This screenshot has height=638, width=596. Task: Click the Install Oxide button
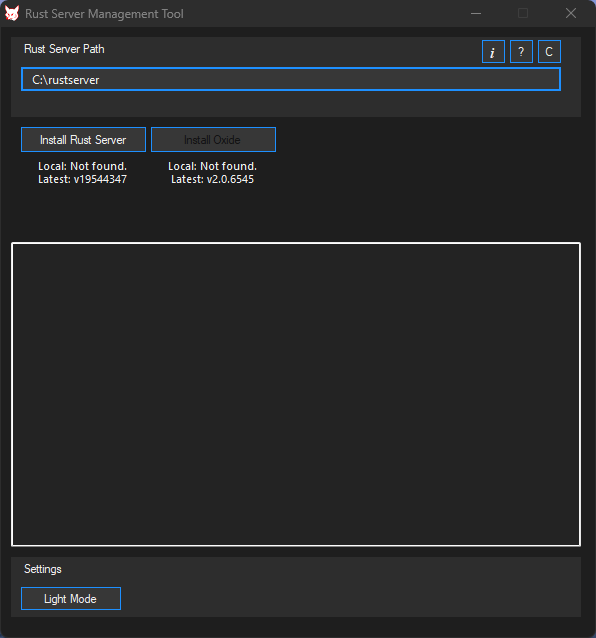213,140
